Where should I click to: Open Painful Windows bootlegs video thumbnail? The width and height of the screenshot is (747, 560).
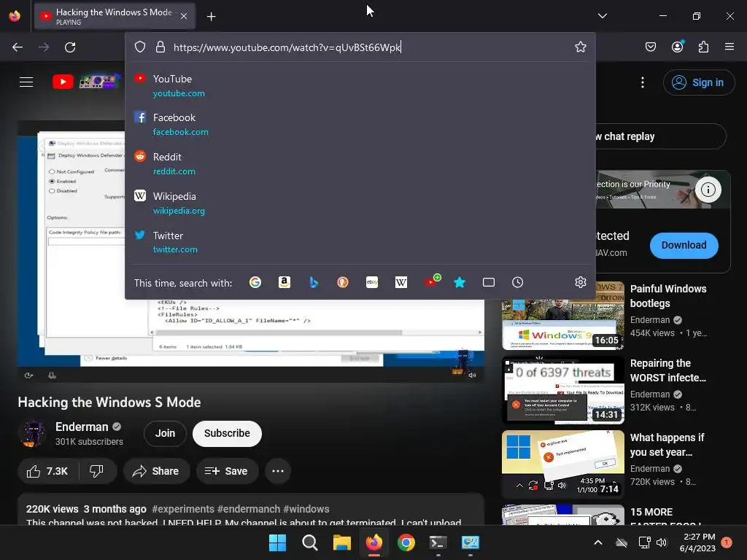pos(562,315)
